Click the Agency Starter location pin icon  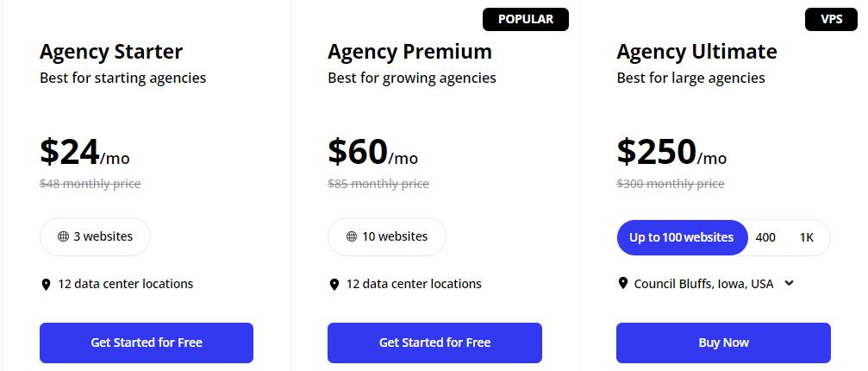(x=47, y=284)
